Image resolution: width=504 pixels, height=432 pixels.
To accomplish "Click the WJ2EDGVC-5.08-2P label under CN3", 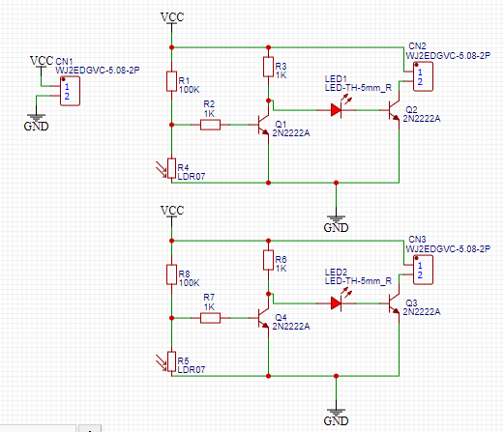I will coord(448,249).
